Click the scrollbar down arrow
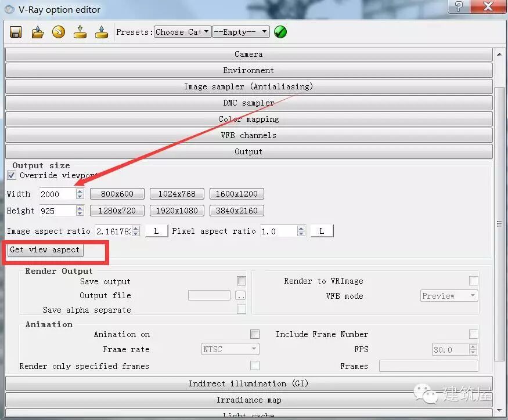This screenshot has width=508, height=420. click(x=499, y=411)
